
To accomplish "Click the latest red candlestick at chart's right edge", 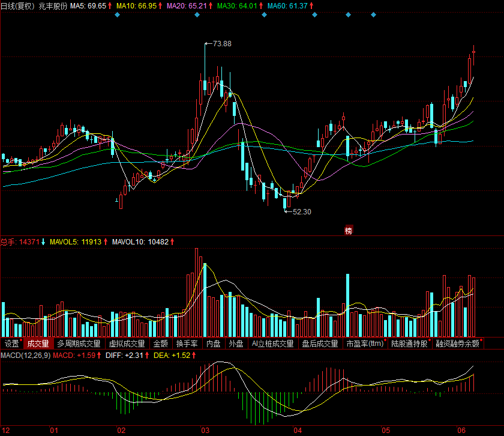I will 474,55.
